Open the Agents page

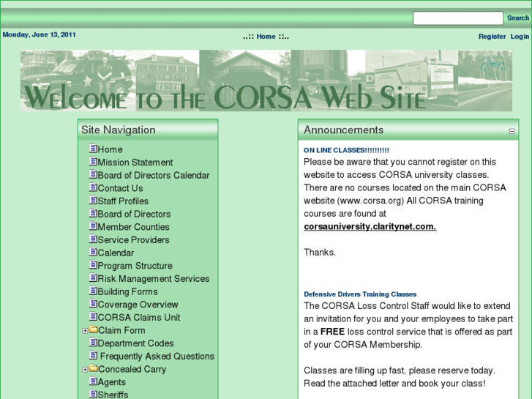pyautogui.click(x=112, y=381)
